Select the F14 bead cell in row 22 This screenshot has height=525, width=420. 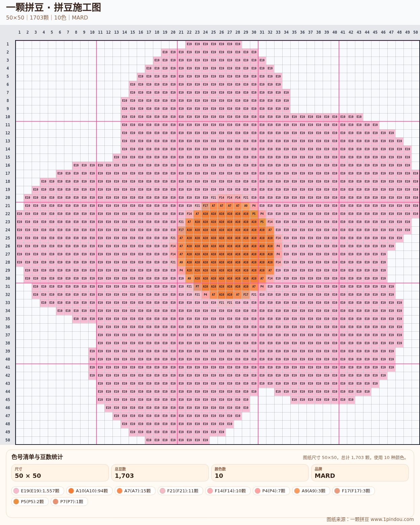click(x=189, y=214)
